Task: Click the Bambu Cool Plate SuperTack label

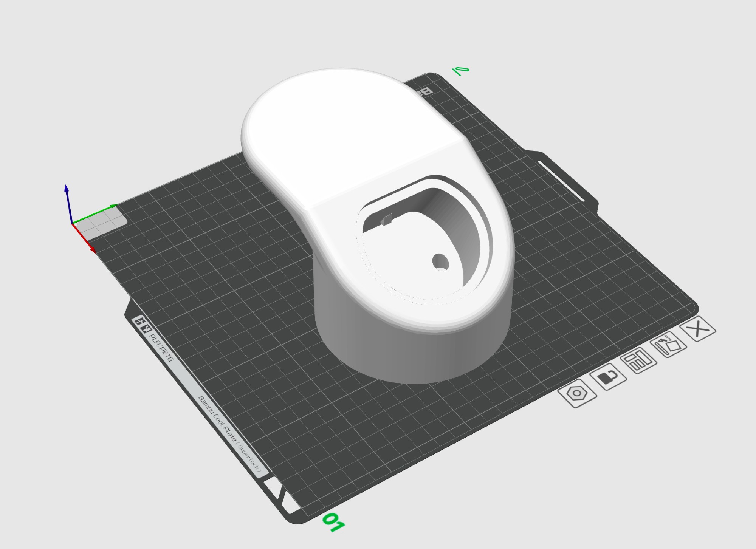Action: pos(229,433)
